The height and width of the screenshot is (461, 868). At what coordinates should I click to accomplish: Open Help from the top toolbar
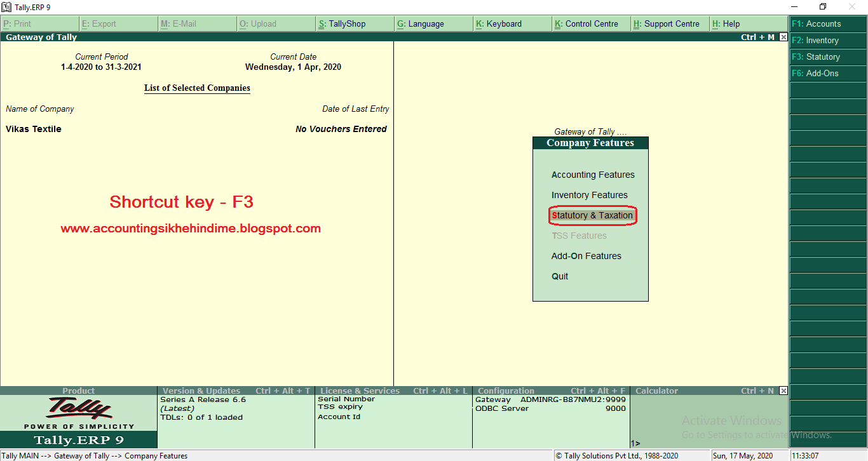tap(749, 23)
